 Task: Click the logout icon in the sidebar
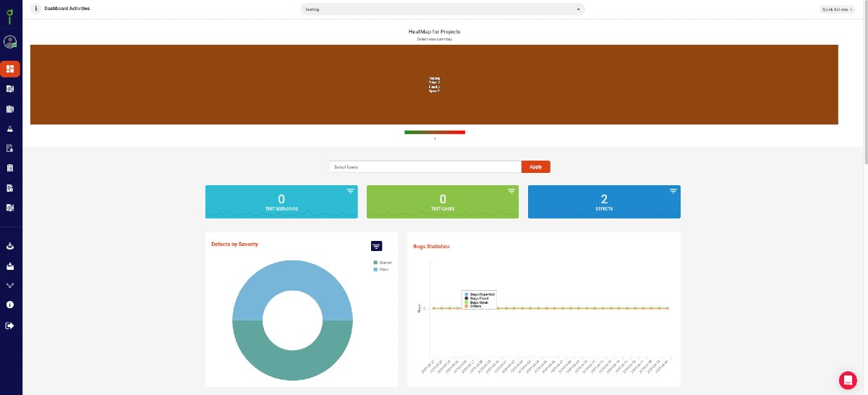[x=10, y=326]
